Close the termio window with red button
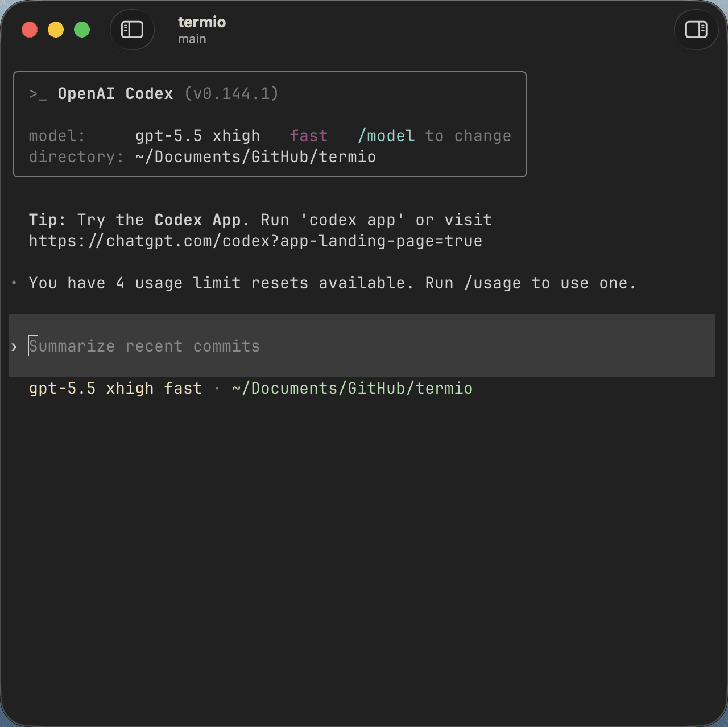728x727 pixels. [30, 30]
